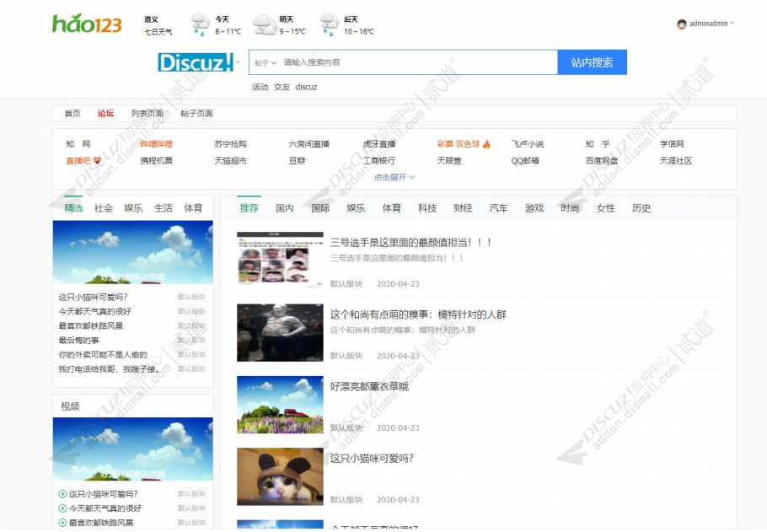
Task: Switch to the 女性 tab
Action: coord(605,208)
